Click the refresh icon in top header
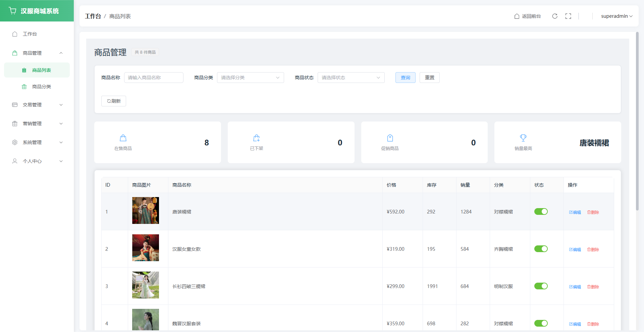644x332 pixels. (555, 16)
